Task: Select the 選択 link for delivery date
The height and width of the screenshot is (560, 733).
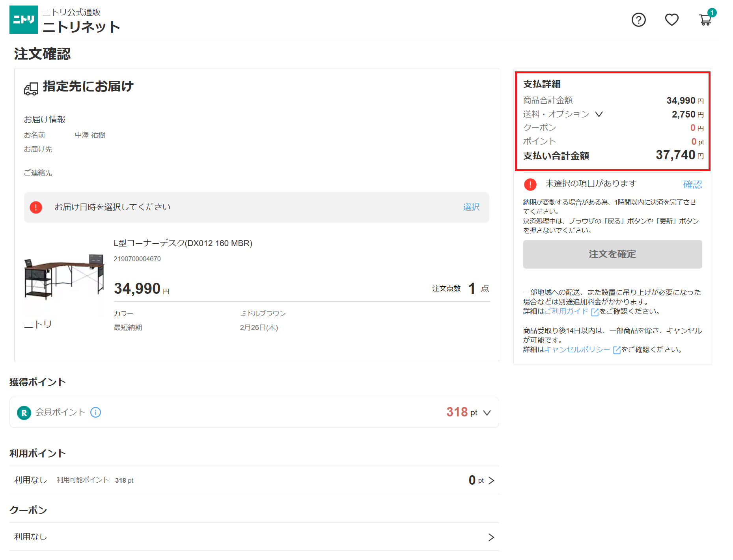Action: 471,207
